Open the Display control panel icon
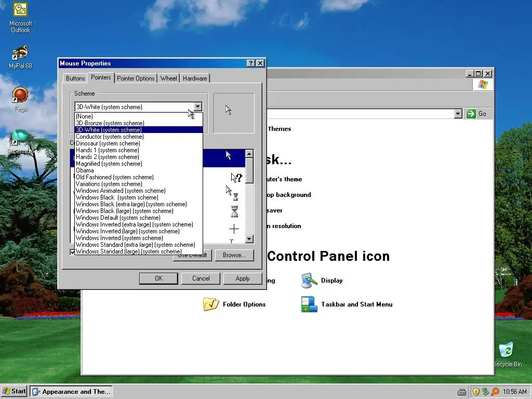The height and width of the screenshot is (399, 532). tap(322, 281)
